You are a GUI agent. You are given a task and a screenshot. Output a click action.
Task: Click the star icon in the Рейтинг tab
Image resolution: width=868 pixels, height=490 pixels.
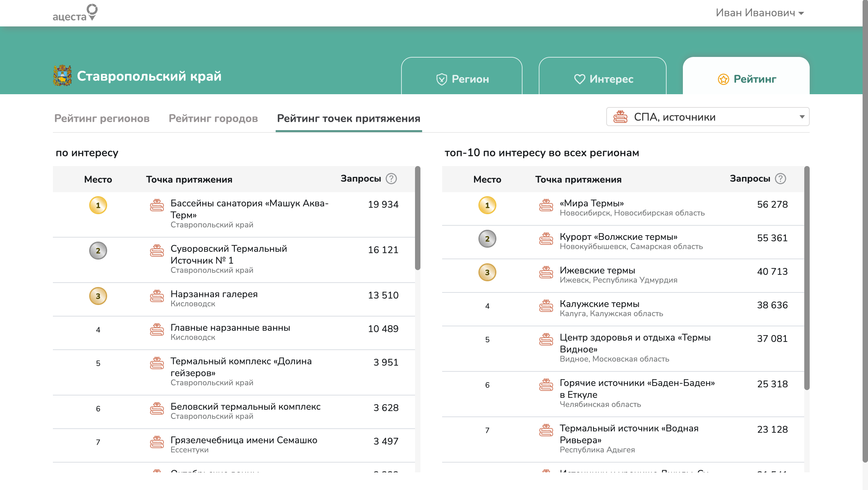(723, 79)
